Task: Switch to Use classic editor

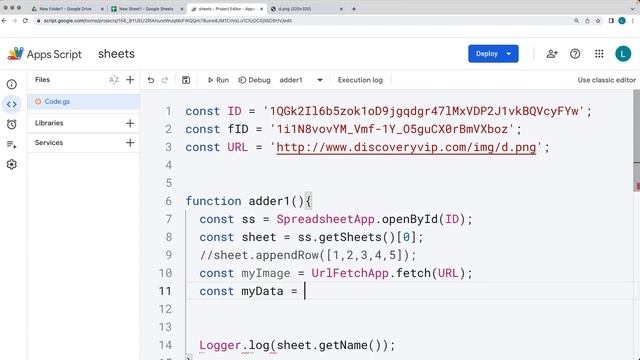Action: click(607, 80)
